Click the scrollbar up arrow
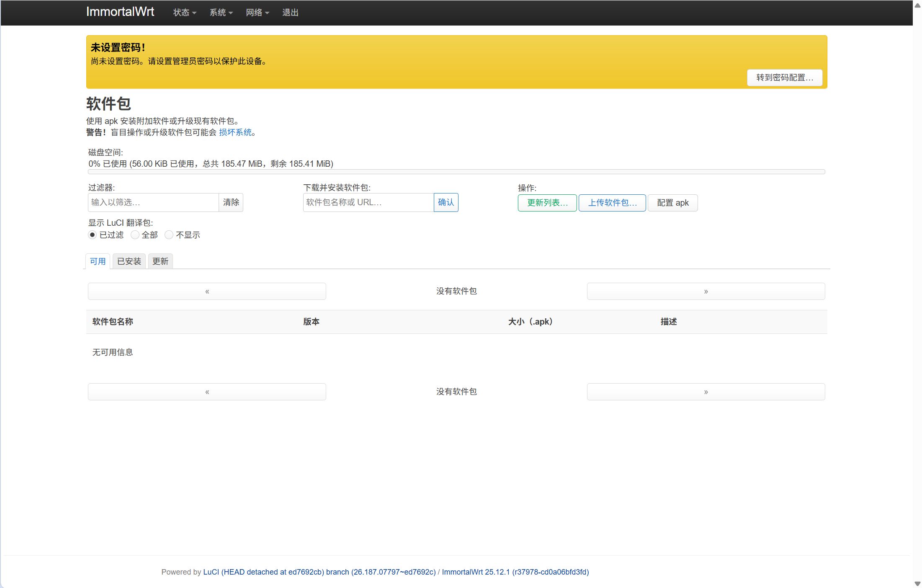Screen dimensions: 922x588 point(917,5)
